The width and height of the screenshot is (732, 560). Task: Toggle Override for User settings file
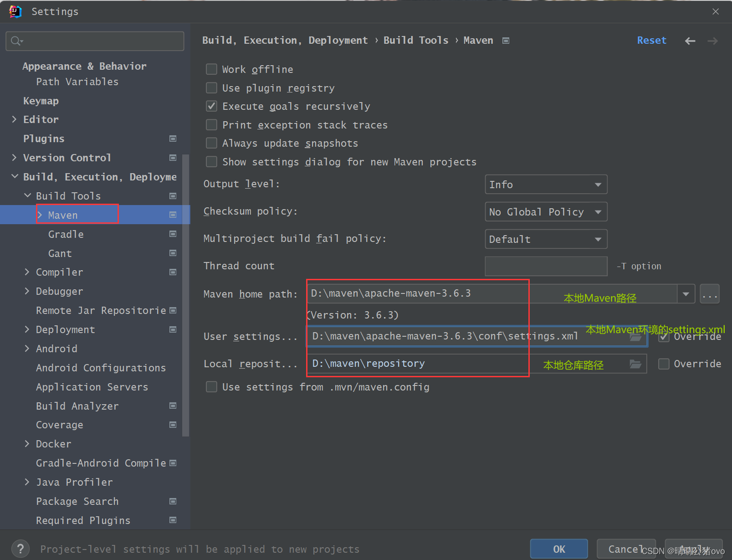pos(664,337)
